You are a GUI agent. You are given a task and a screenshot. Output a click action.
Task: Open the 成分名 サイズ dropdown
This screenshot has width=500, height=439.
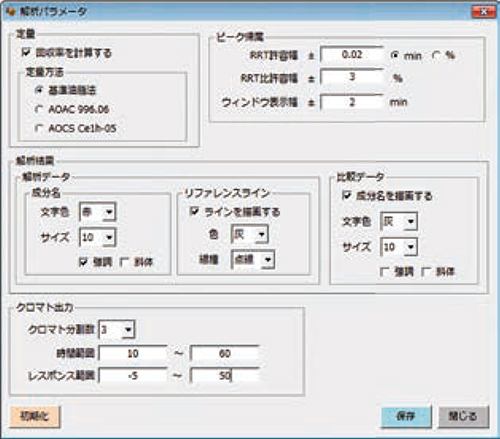pyautogui.click(x=98, y=237)
